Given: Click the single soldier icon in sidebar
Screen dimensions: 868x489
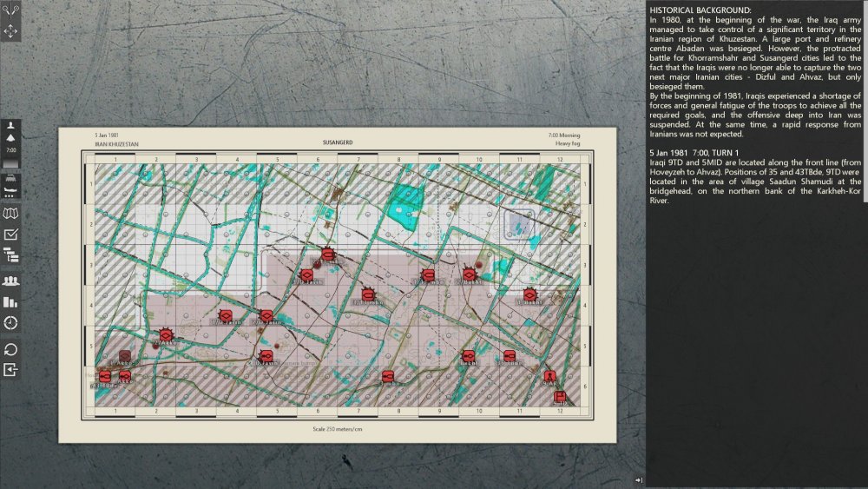Looking at the screenshot, I should pyautogui.click(x=11, y=126).
